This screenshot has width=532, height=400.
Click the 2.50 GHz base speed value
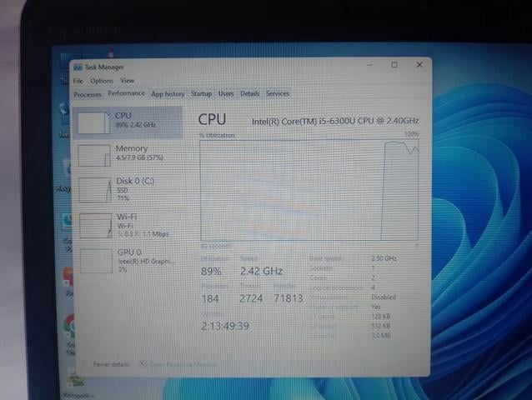point(384,258)
